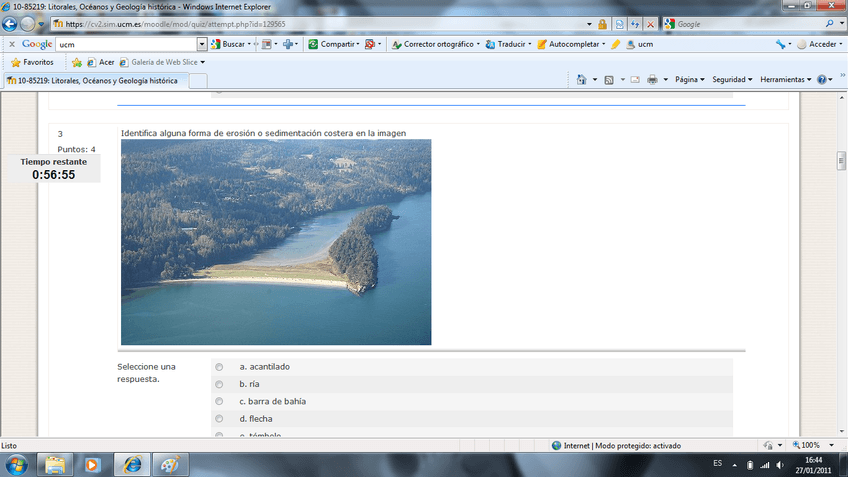Open the Página dropdown menu
The width and height of the screenshot is (848, 477).
coord(689,80)
